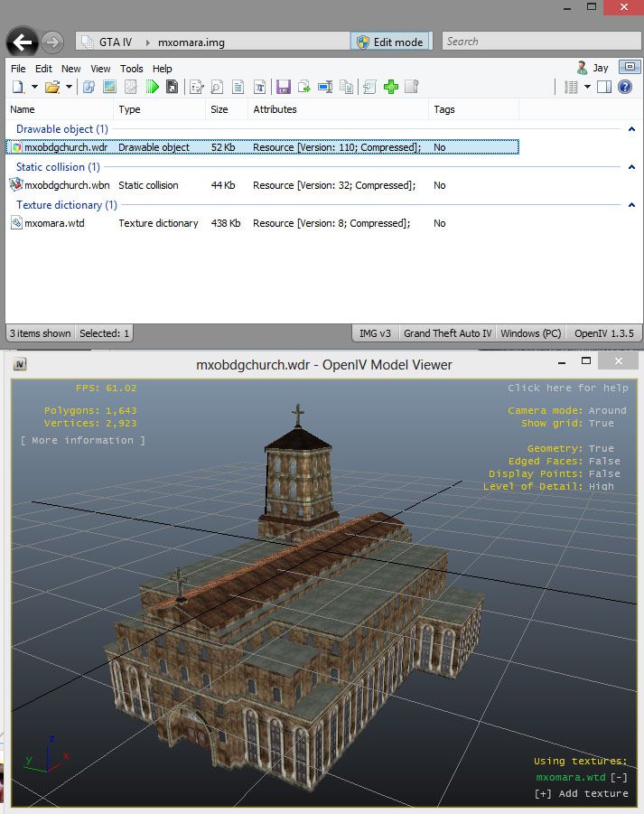Sort by Tags column header

[474, 109]
